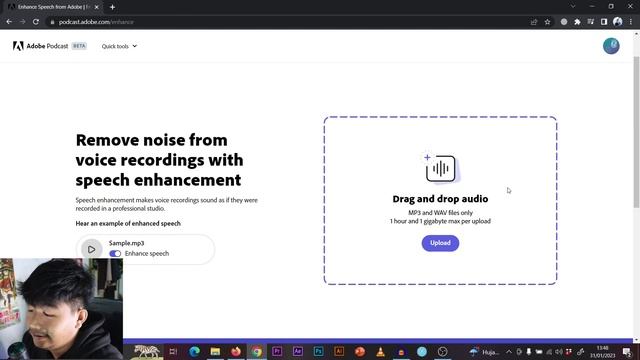Open Adobe Premiere Pro from taskbar

[x=277, y=351]
